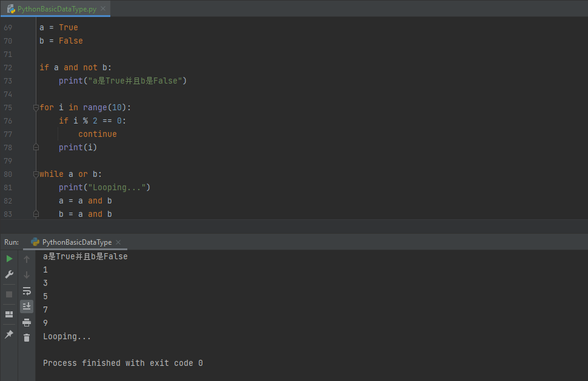Click the restore layout icon
This screenshot has height=381, width=588.
click(x=9, y=314)
